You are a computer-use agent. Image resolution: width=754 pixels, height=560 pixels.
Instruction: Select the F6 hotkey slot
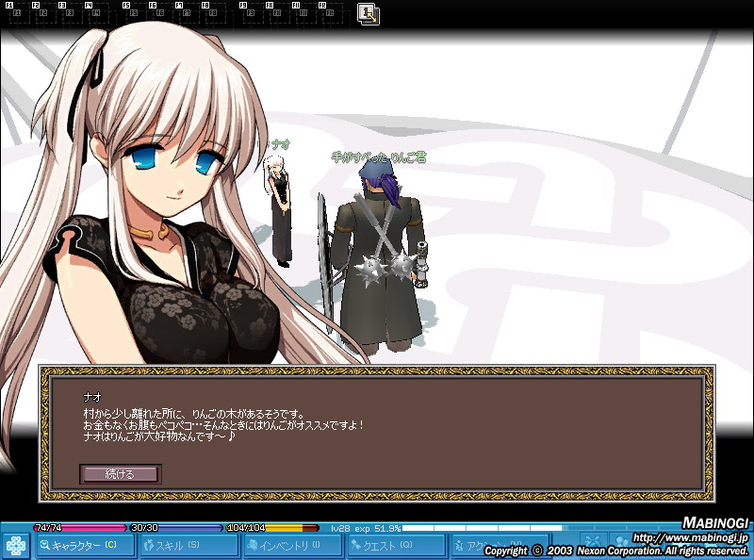point(160,13)
